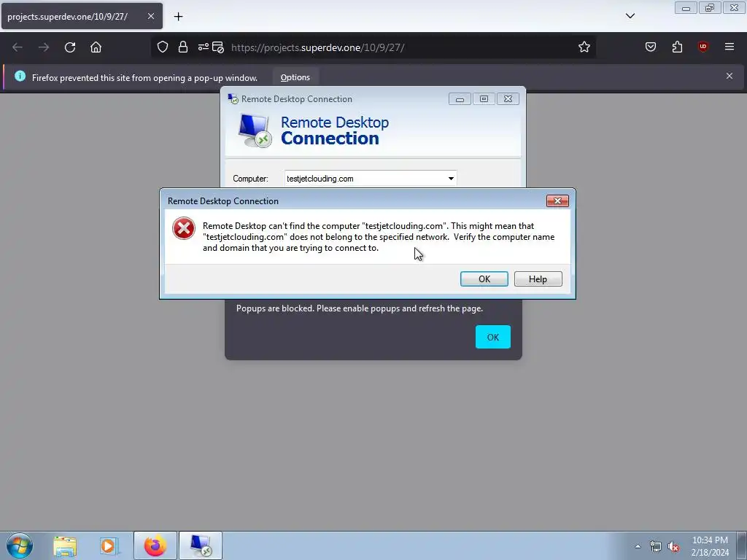
Task: Minimize the Remote Desktop Connection window
Action: (x=460, y=99)
